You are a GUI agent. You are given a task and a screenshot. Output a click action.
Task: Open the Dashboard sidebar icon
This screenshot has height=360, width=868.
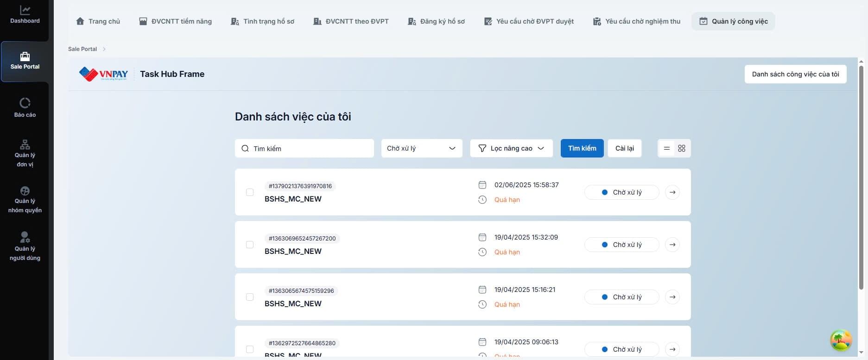coord(25,10)
